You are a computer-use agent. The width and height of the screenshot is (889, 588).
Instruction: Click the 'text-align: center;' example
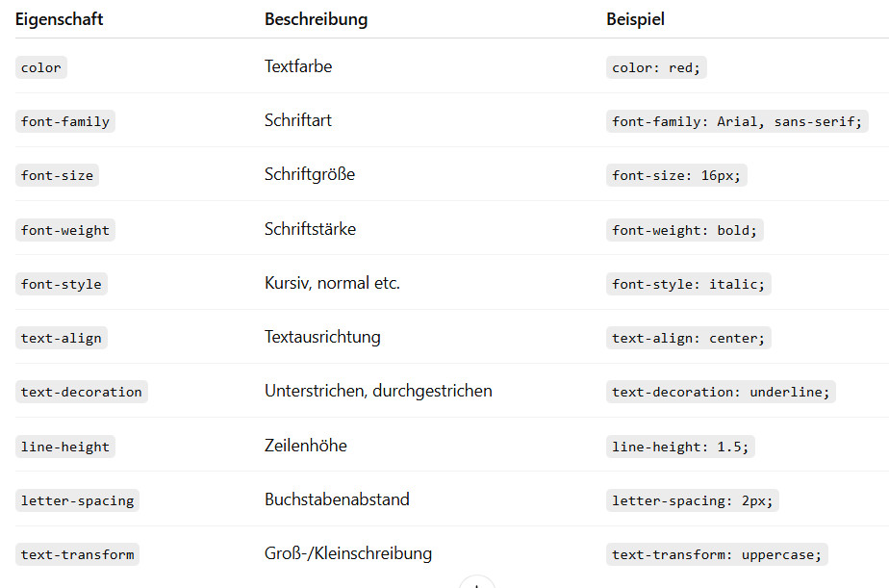(688, 338)
